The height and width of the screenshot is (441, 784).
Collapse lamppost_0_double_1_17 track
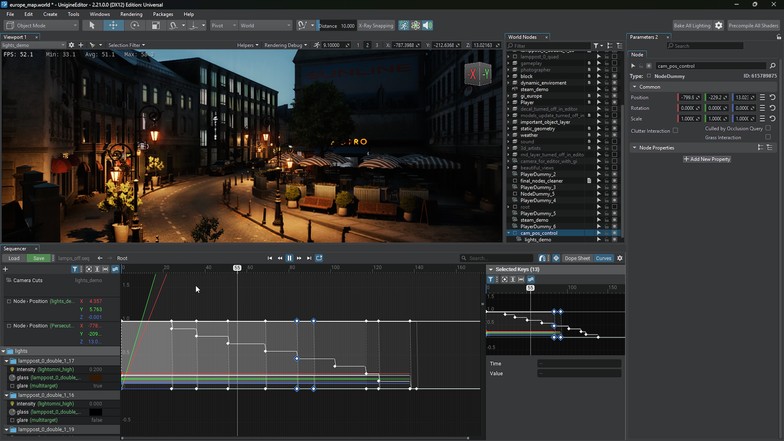point(6,360)
